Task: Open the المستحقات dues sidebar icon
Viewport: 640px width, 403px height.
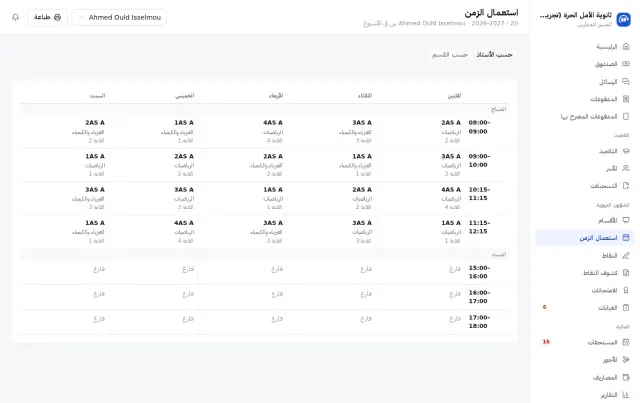Action: click(626, 342)
